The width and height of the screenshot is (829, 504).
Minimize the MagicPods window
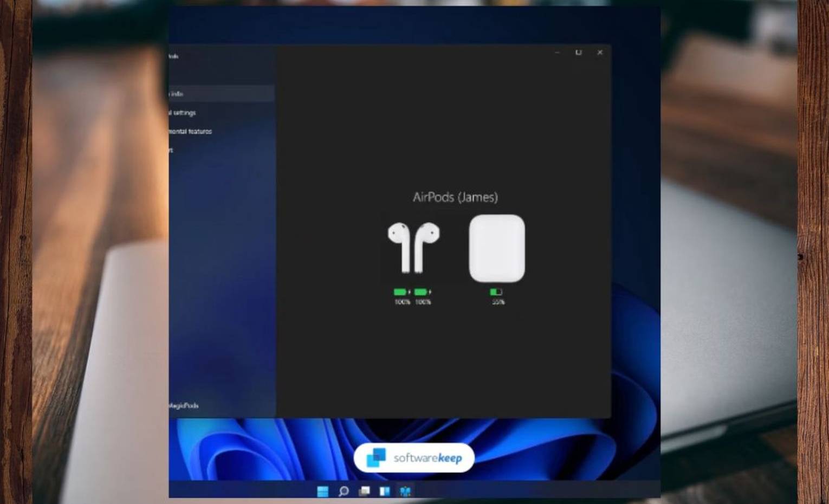[557, 53]
